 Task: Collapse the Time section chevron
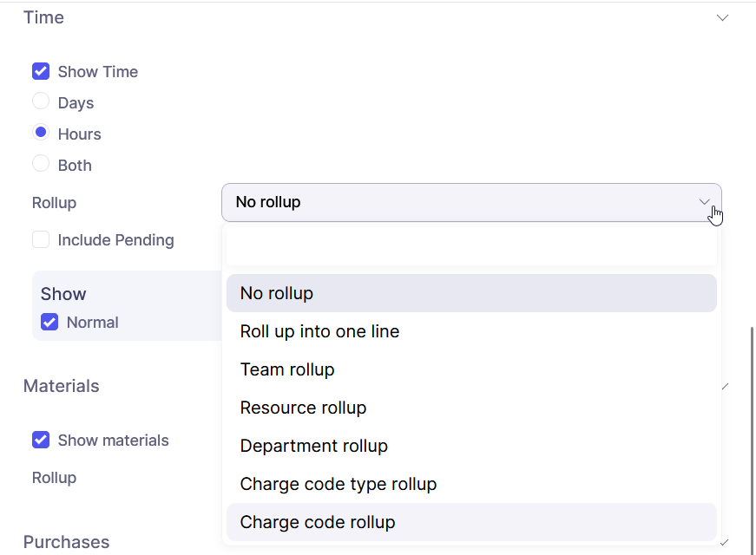[x=722, y=18]
